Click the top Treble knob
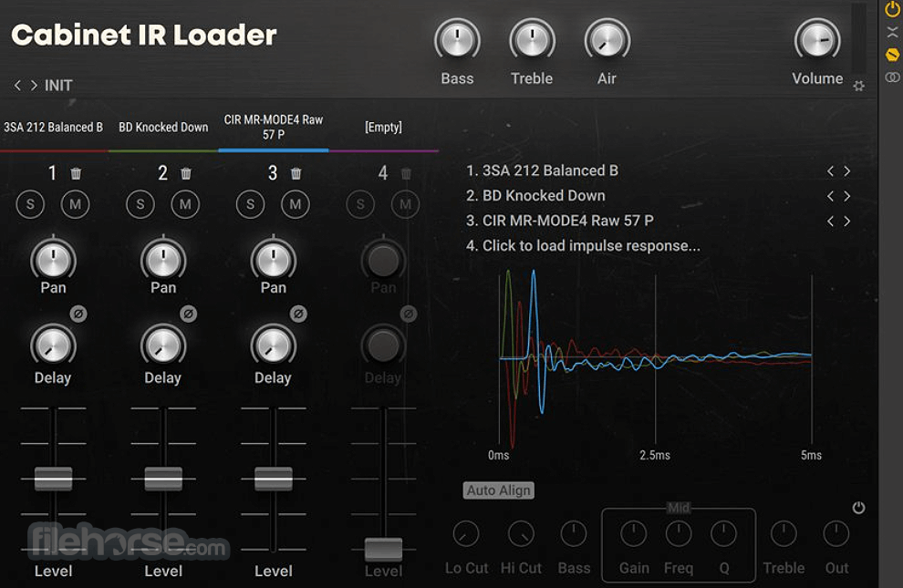 532,40
